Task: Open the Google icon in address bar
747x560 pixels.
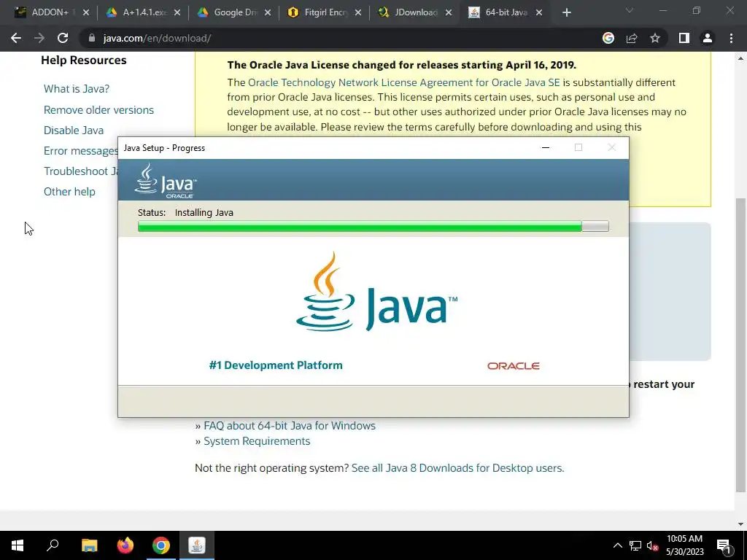Action: click(608, 38)
